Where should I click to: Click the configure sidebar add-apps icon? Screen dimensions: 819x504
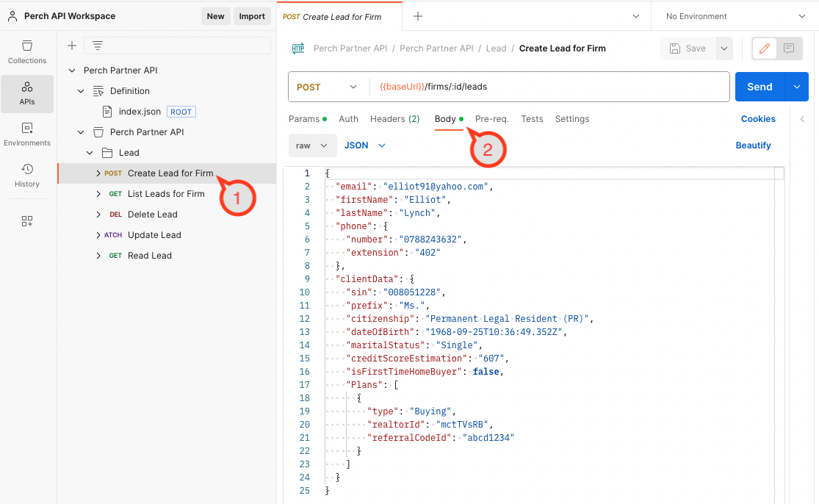pos(27,221)
